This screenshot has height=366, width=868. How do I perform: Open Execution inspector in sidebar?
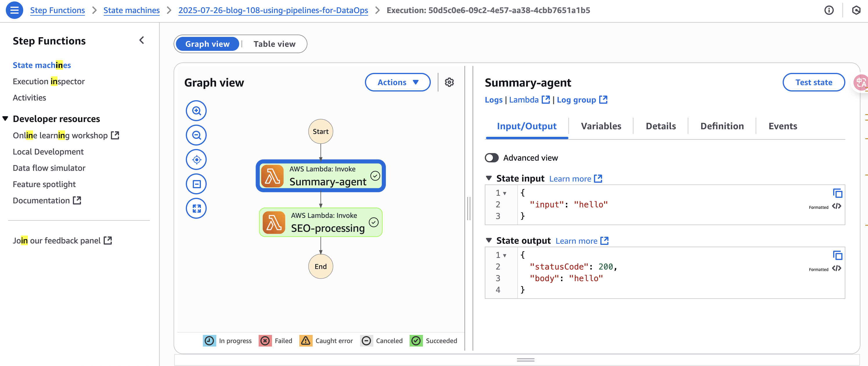[48, 81]
